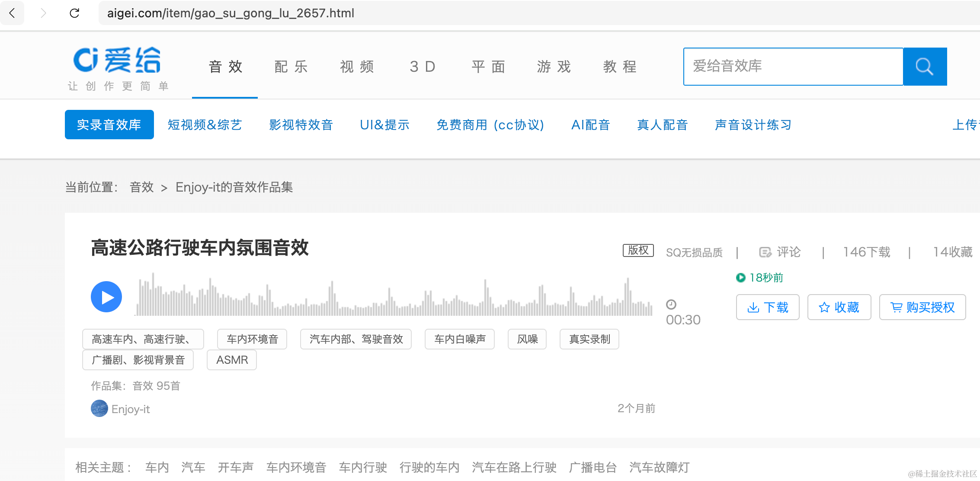
Task: Go back with browser back arrow
Action: point(12,13)
